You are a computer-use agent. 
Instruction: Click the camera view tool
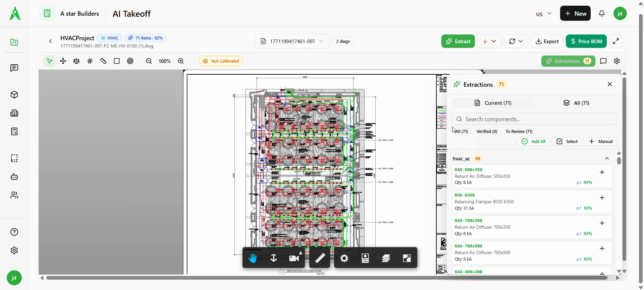[294, 258]
